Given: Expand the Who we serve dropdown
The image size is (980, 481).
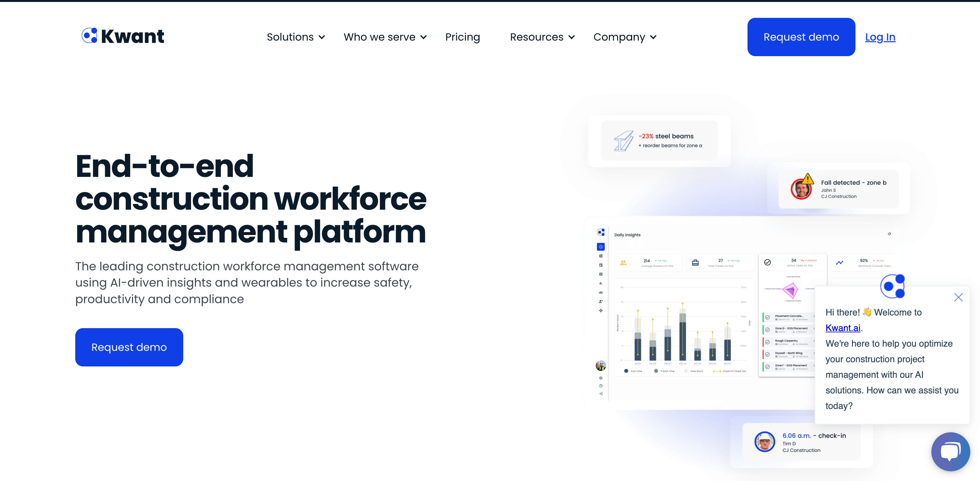Looking at the screenshot, I should coord(385,37).
